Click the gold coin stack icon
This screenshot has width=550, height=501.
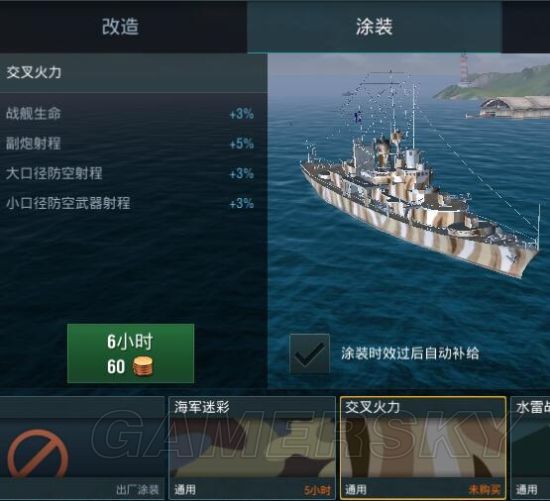143,367
